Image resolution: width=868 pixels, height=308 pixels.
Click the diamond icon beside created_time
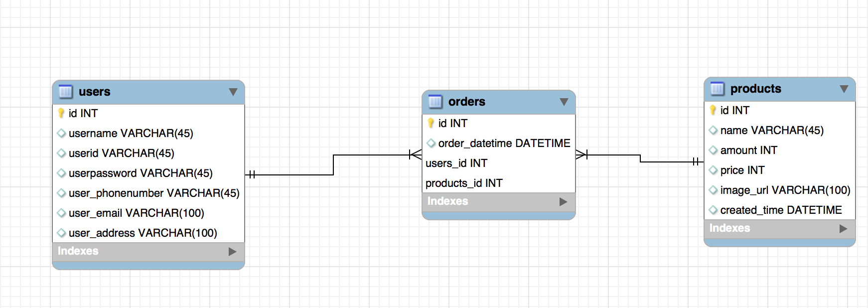(x=713, y=210)
